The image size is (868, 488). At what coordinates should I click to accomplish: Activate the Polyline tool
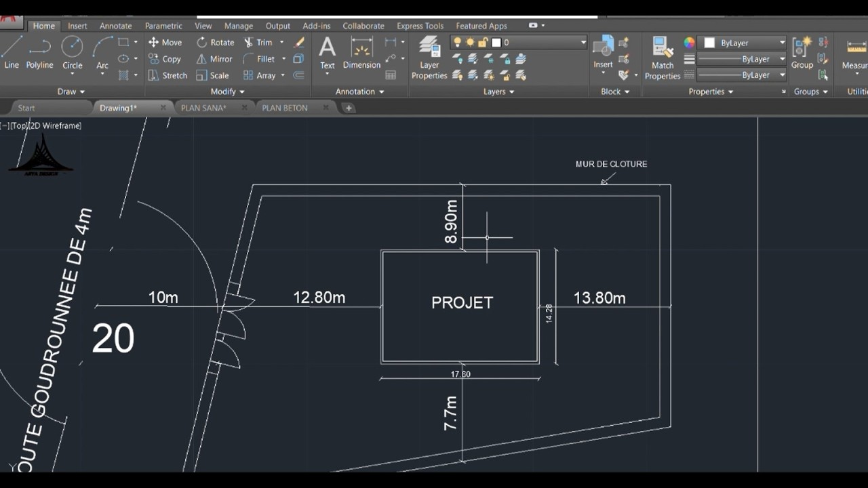pos(39,52)
